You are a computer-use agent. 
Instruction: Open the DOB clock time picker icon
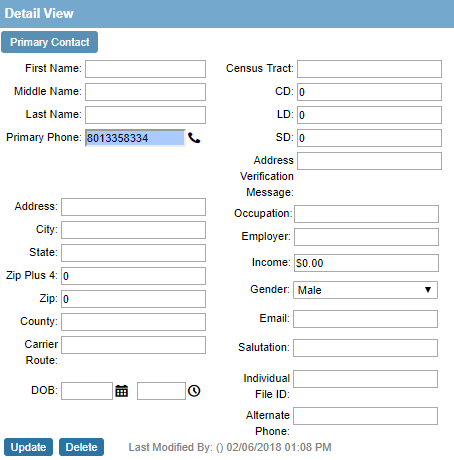[x=194, y=391]
